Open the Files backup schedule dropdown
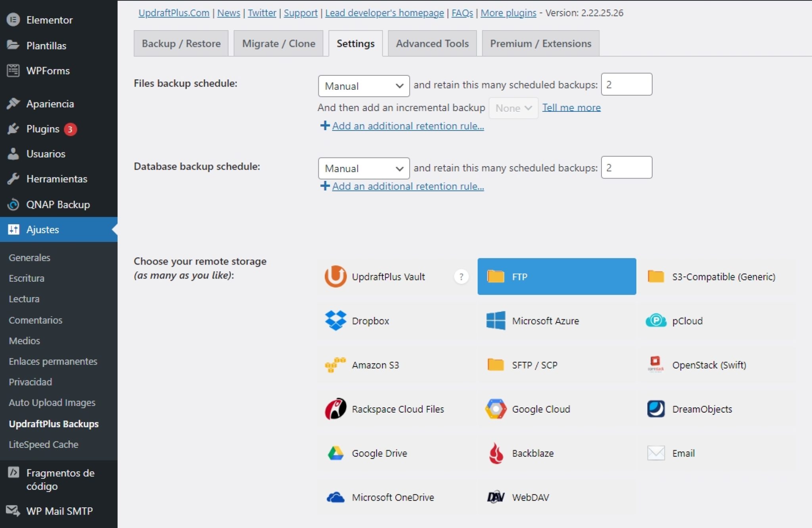 pos(363,86)
